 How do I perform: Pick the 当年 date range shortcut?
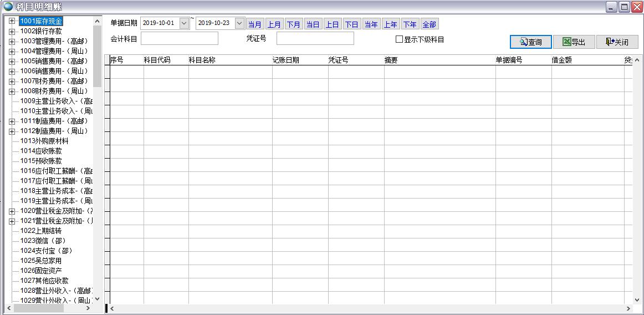coord(371,24)
